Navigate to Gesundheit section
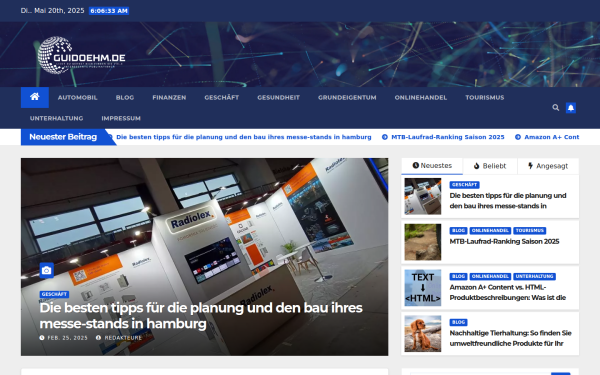 279,98
